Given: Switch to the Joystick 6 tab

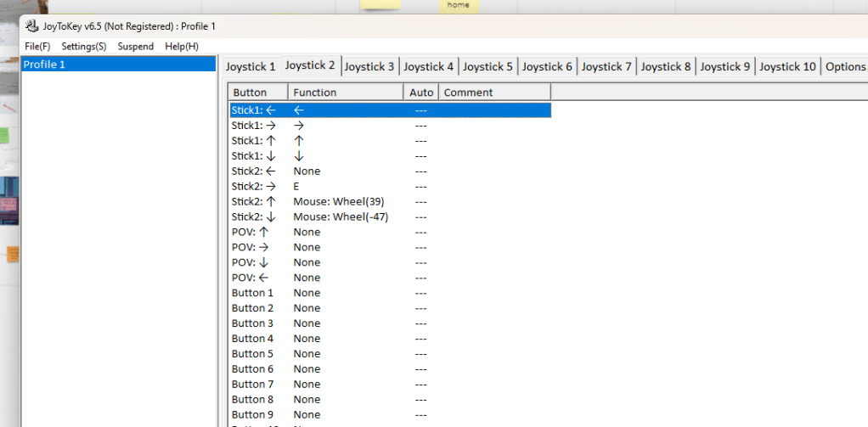Looking at the screenshot, I should (x=547, y=67).
